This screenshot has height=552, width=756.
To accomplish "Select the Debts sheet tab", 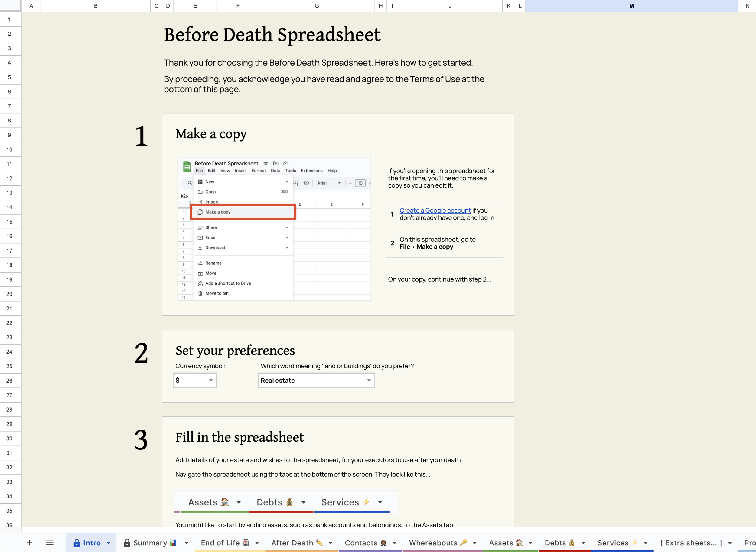I will pyautogui.click(x=555, y=543).
